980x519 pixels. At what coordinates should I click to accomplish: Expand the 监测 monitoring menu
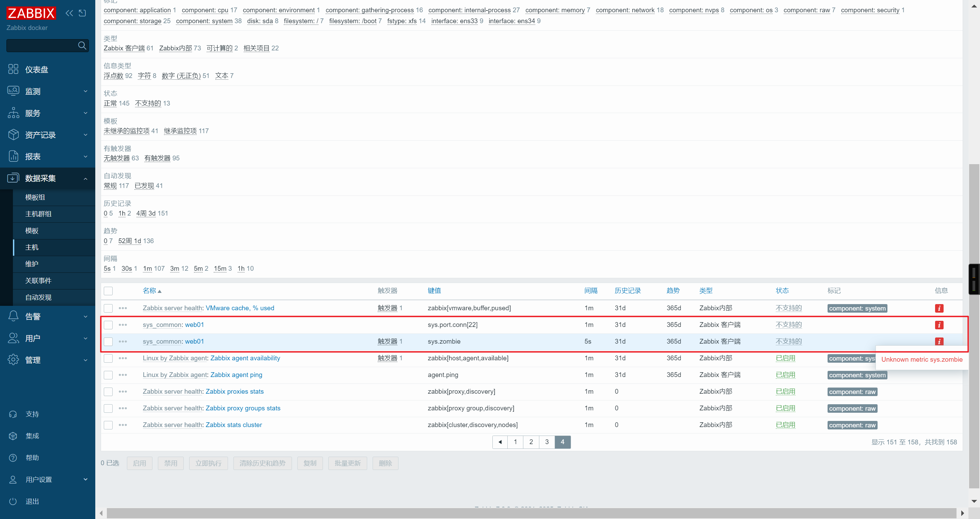[x=48, y=91]
